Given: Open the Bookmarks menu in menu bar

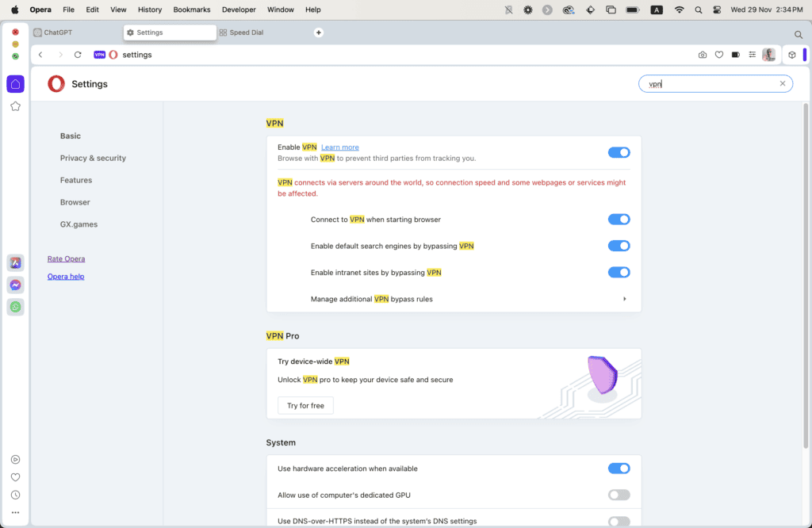Looking at the screenshot, I should [x=191, y=10].
